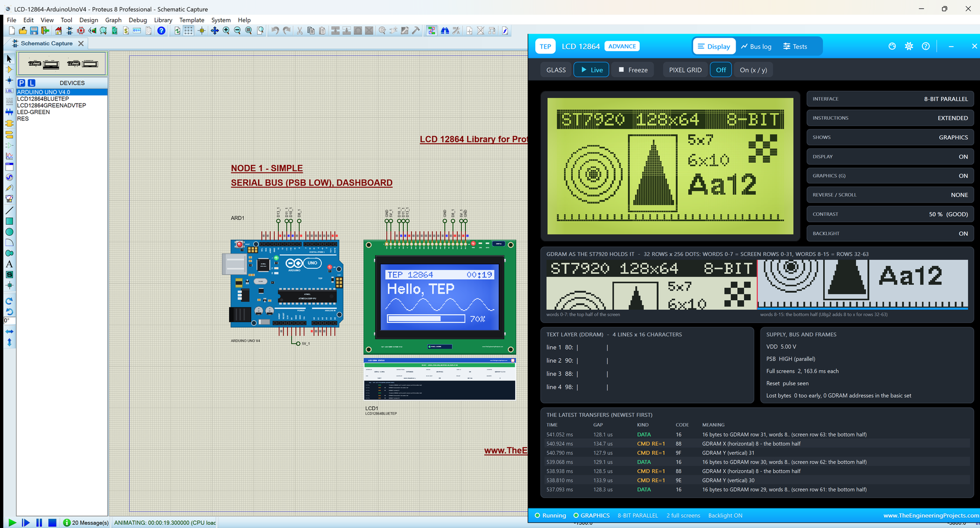980x528 pixels.
Task: Pause the simulation
Action: (x=39, y=523)
